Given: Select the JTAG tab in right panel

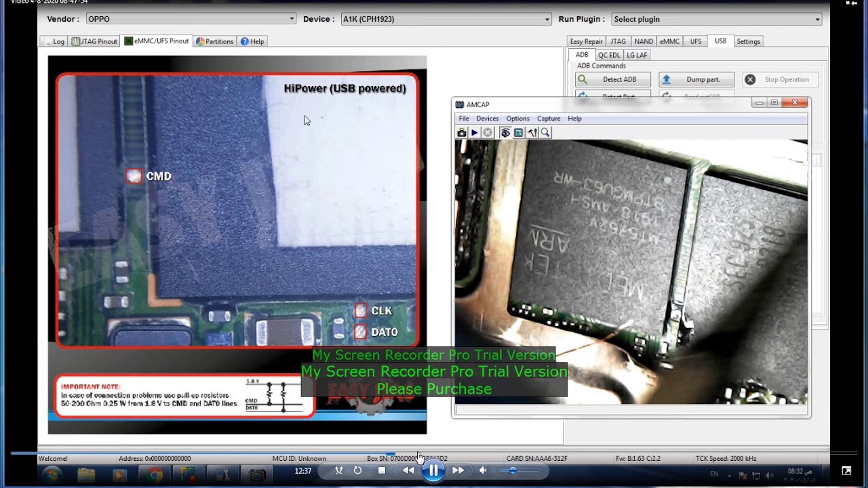Looking at the screenshot, I should 618,41.
